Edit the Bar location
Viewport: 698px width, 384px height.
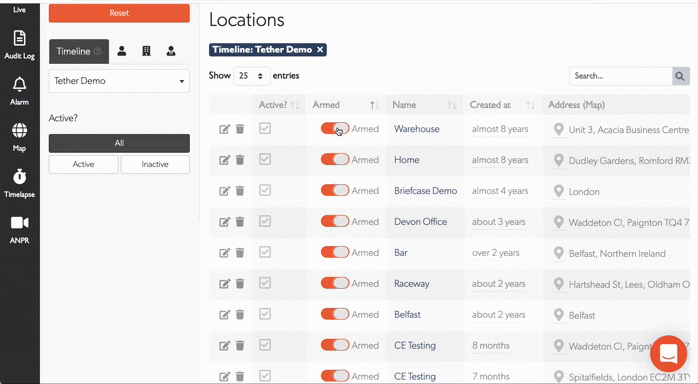point(224,253)
